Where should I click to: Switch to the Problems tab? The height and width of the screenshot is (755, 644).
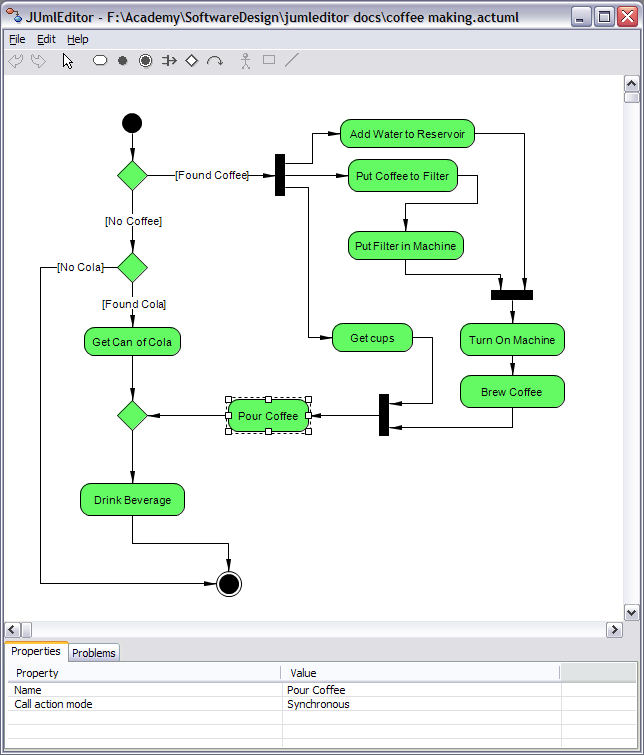94,653
